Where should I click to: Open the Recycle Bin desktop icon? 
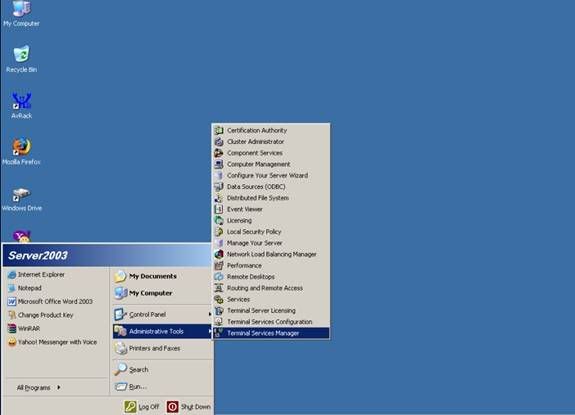click(x=21, y=59)
